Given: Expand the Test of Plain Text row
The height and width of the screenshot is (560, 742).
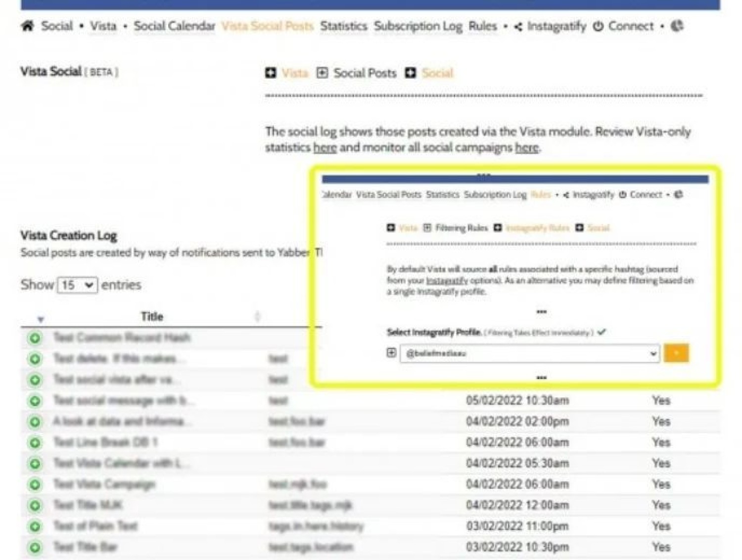Looking at the screenshot, I should 35,527.
